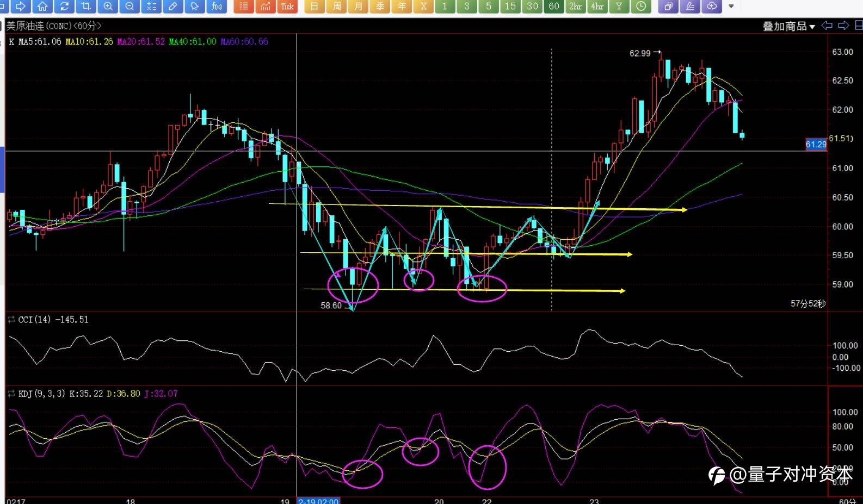Image resolution: width=863 pixels, height=504 pixels.
Task: Click the forward arrow toolbar icon
Action: click(x=20, y=6)
